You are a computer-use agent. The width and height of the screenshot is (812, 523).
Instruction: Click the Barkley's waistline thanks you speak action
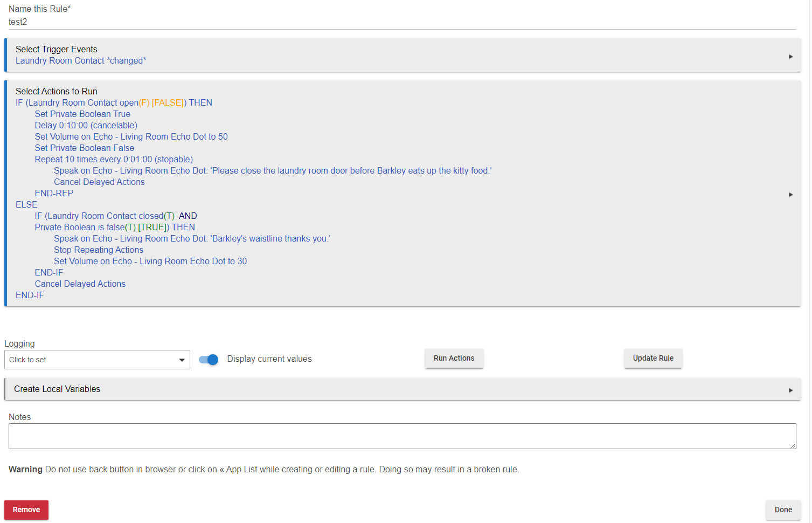192,239
